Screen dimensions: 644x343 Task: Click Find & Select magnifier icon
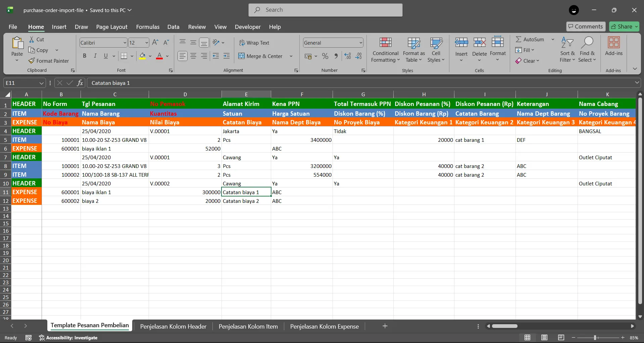[587, 43]
